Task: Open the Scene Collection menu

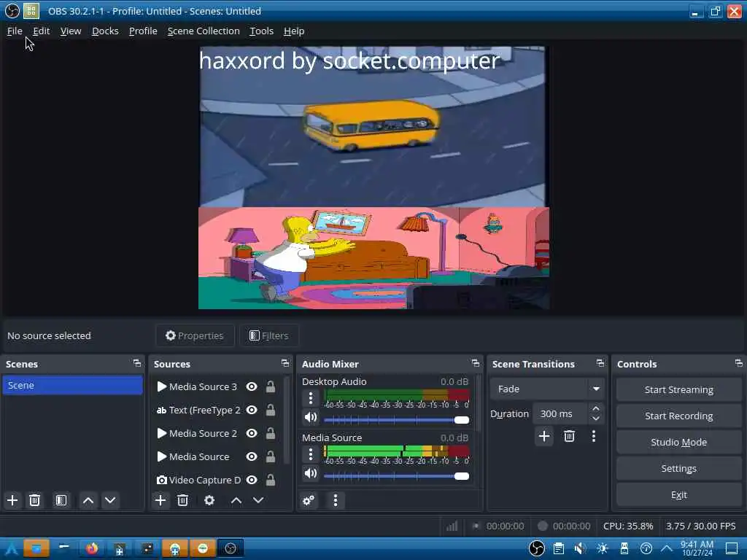Action: (x=204, y=31)
